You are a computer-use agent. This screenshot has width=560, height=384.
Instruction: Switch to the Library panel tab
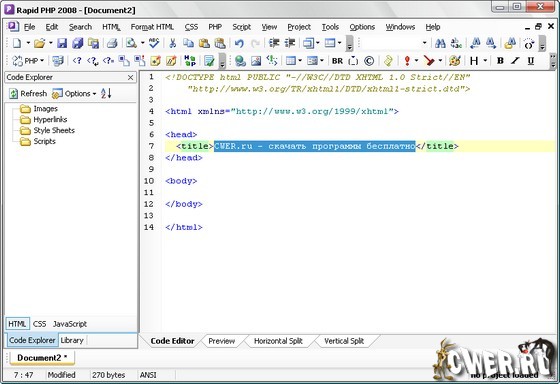coord(72,340)
